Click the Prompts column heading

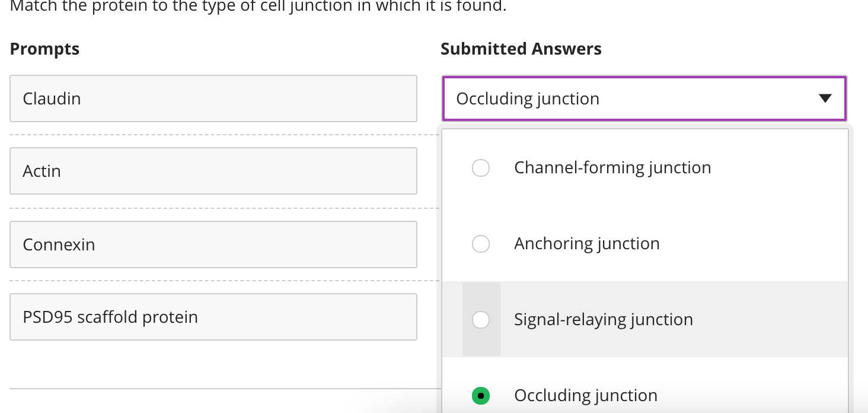coord(44,49)
